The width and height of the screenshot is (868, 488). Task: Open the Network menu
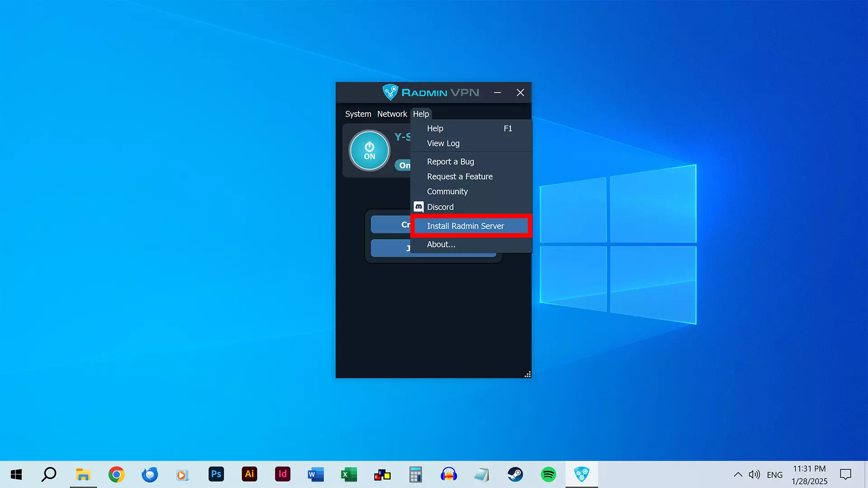[392, 114]
